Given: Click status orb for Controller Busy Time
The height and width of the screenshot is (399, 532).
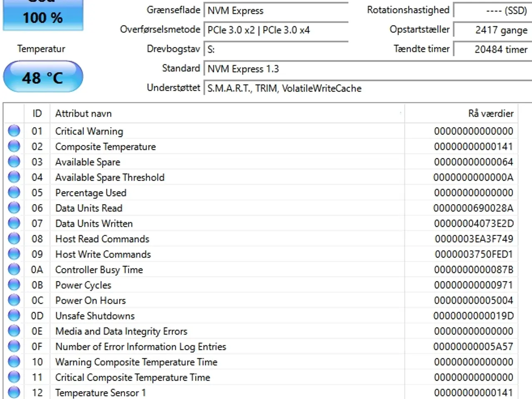Looking at the screenshot, I should 14,269.
